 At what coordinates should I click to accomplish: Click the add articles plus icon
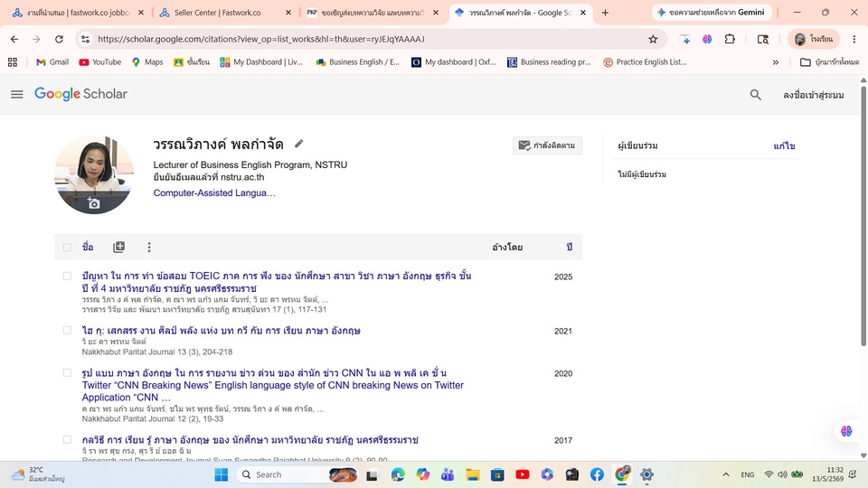click(x=119, y=248)
